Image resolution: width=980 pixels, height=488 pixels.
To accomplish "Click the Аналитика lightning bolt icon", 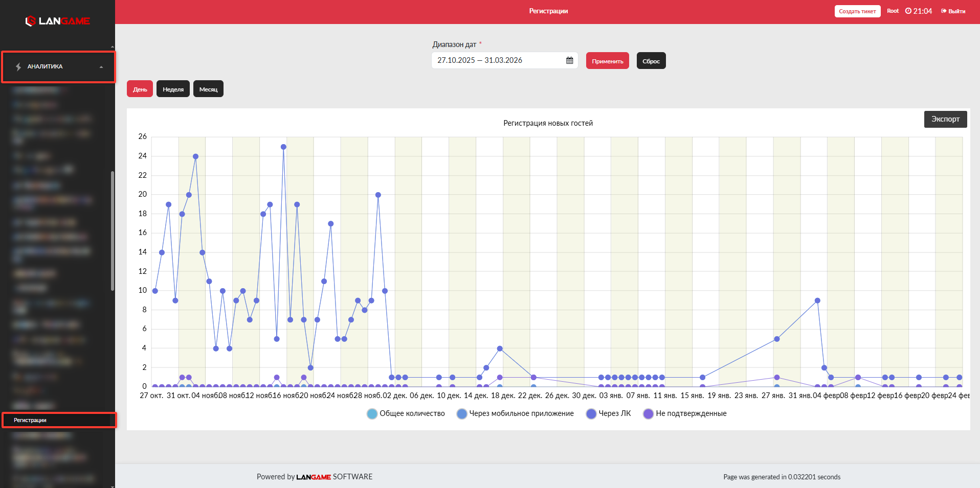I will click(x=18, y=66).
